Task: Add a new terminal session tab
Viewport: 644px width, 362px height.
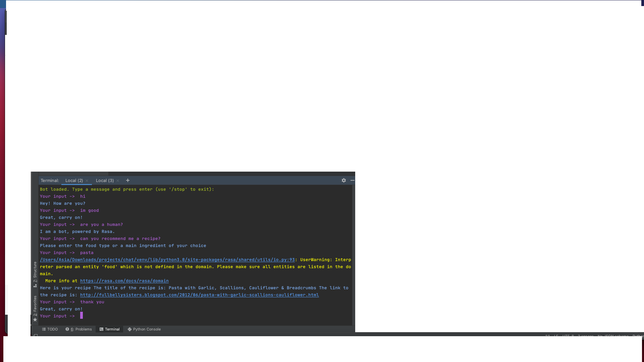Action: [128, 180]
